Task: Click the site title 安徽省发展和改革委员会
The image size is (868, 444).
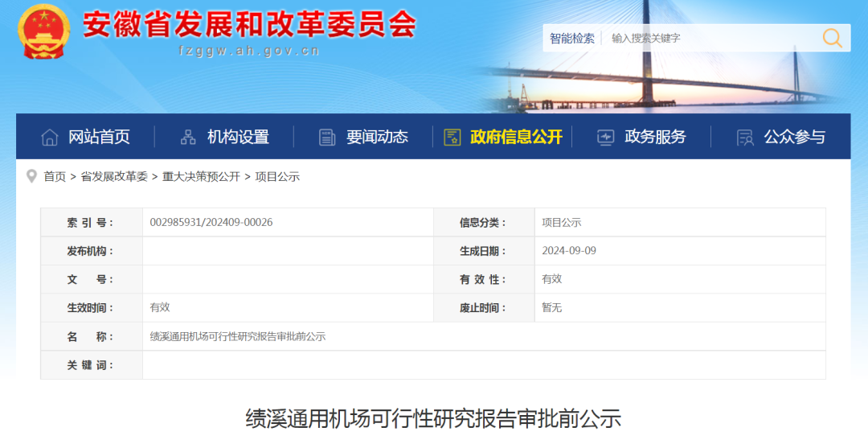Action: point(249,24)
